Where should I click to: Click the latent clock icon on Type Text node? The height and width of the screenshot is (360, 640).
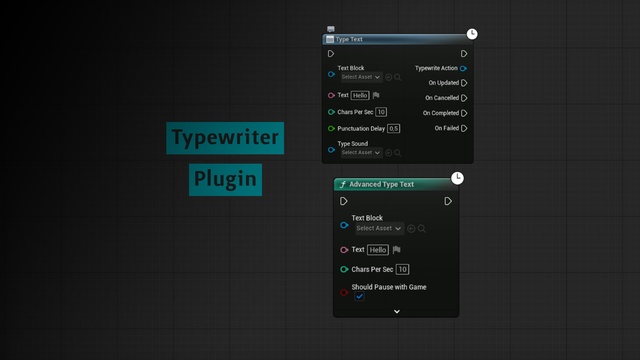click(x=472, y=34)
